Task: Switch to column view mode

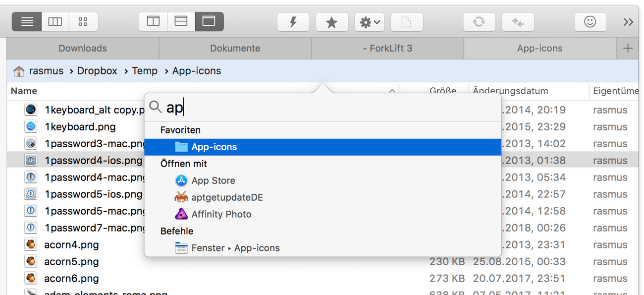Action: point(55,22)
